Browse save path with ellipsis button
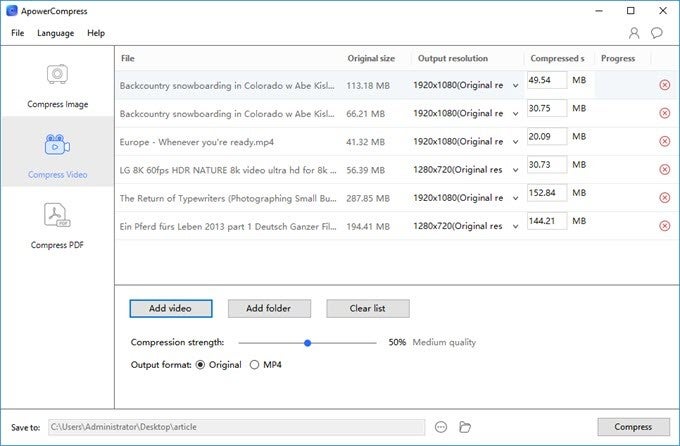 pos(442,427)
